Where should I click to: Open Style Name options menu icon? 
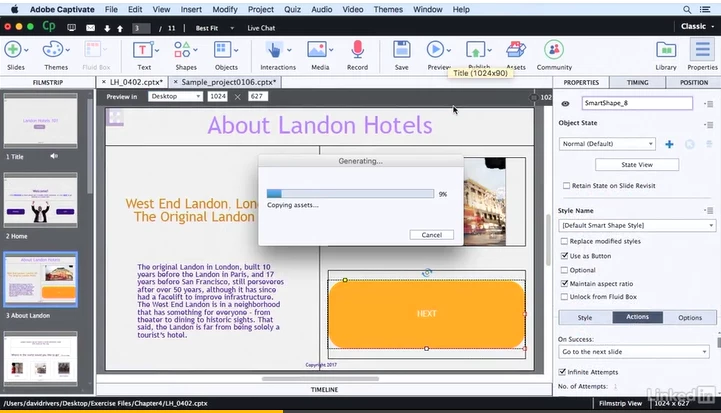(709, 211)
